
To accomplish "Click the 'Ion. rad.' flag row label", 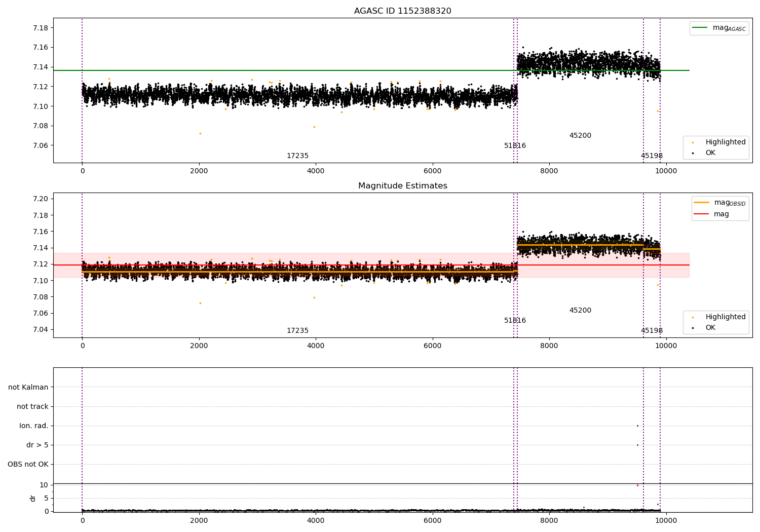I will point(34,426).
